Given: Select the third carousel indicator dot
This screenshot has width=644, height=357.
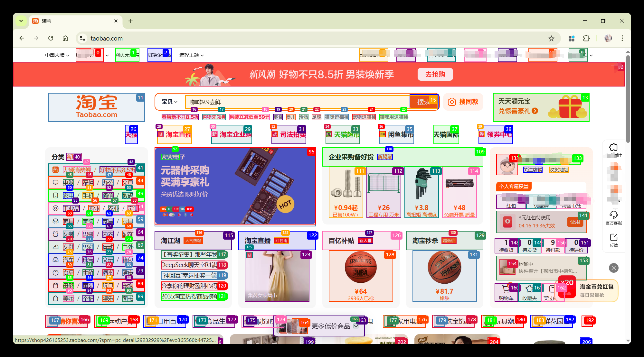Looking at the screenshot, I should tap(178, 215).
